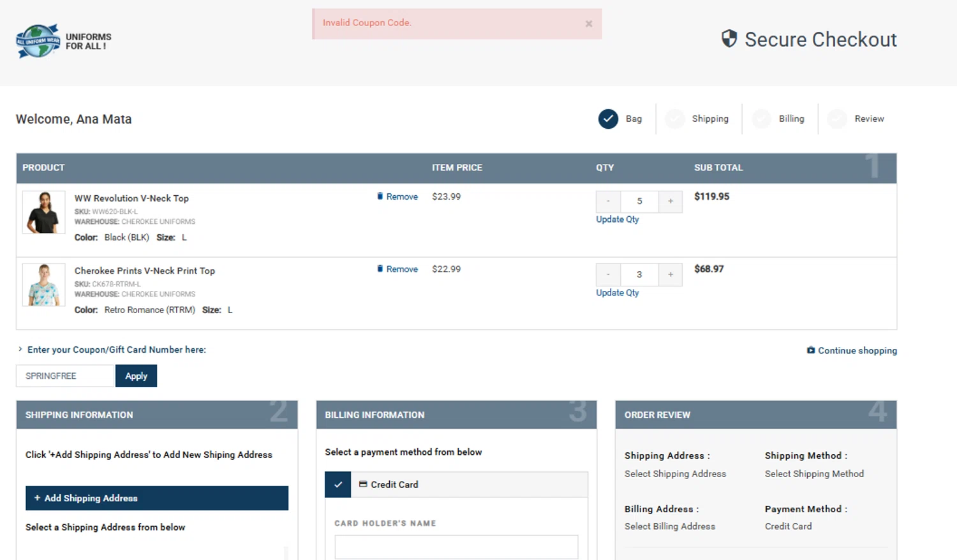Screen dimensions: 957x560
Task: Click the Select Billing Address text
Action: point(670,526)
